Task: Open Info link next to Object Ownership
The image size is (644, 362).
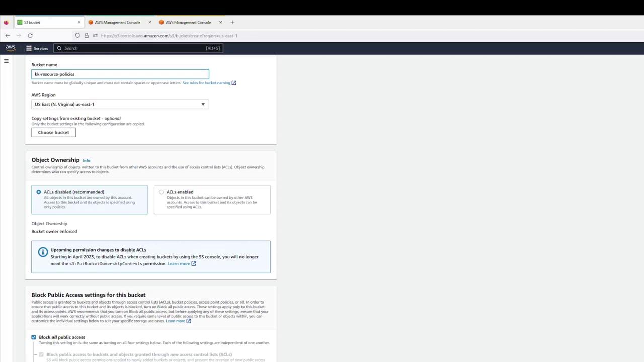Action: pyautogui.click(x=86, y=160)
